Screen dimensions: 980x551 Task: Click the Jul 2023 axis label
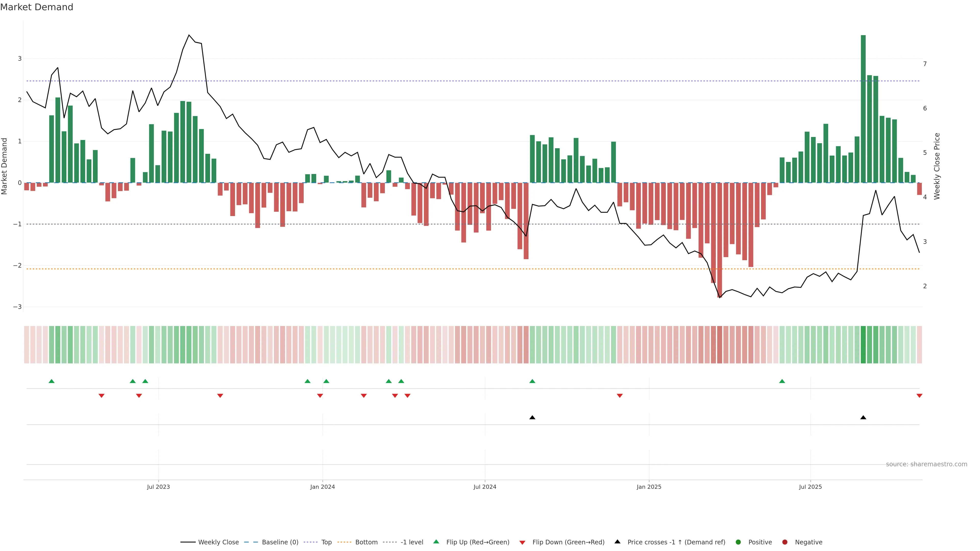158,487
